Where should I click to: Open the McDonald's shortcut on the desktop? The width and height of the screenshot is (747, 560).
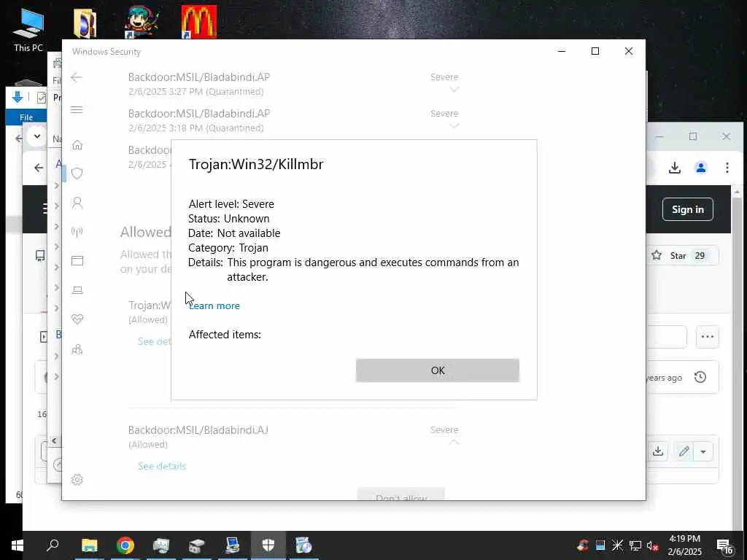click(198, 21)
